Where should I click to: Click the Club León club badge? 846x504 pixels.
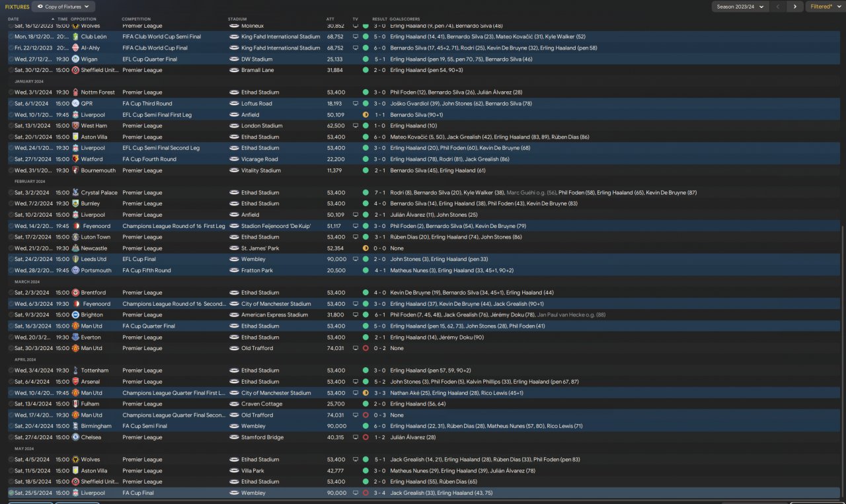tap(75, 37)
